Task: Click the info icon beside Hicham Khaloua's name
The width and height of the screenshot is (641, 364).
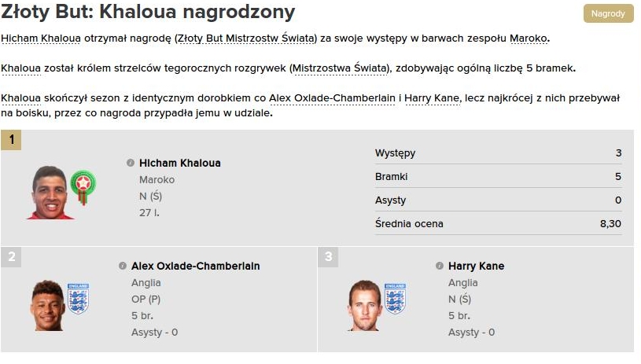Action: point(131,163)
